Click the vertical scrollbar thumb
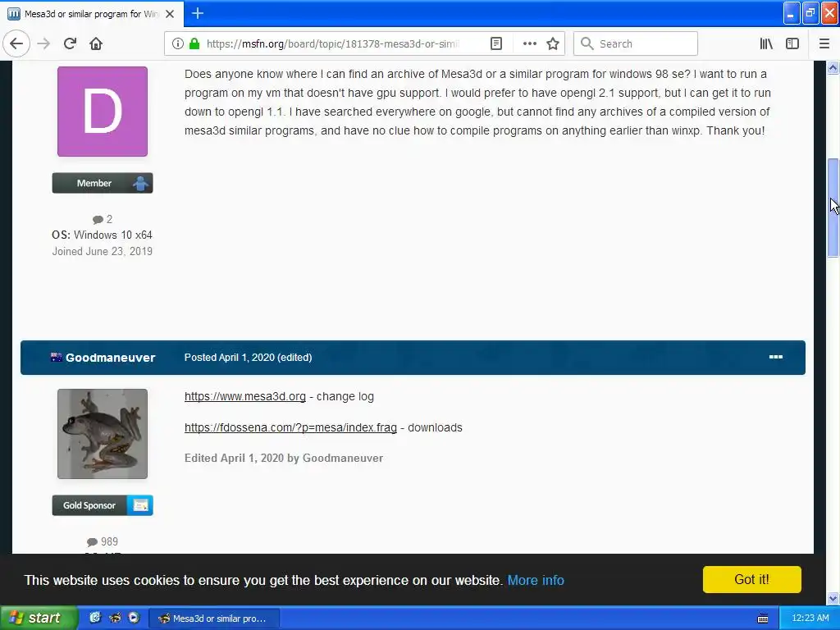Viewport: 840px width, 630px height. point(833,208)
